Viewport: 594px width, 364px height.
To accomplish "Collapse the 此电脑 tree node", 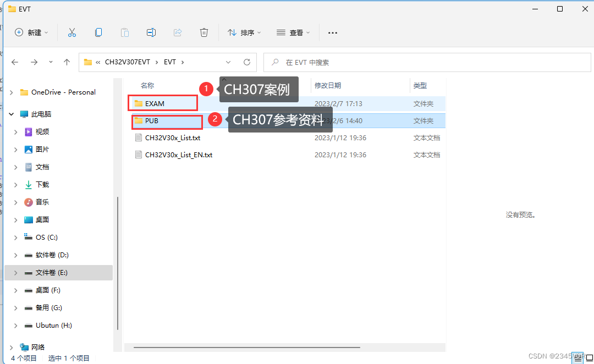I will click(x=12, y=114).
